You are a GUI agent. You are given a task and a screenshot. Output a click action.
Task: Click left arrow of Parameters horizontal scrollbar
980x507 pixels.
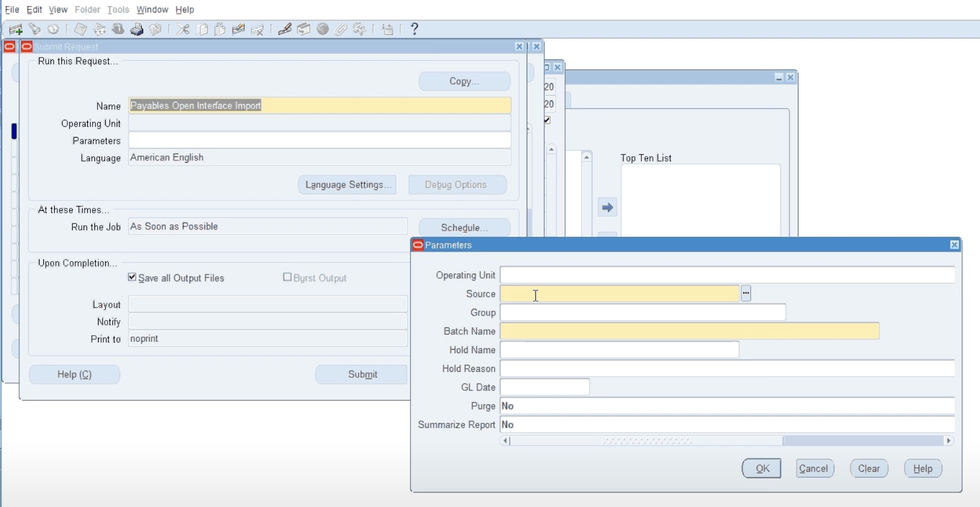[x=506, y=441]
